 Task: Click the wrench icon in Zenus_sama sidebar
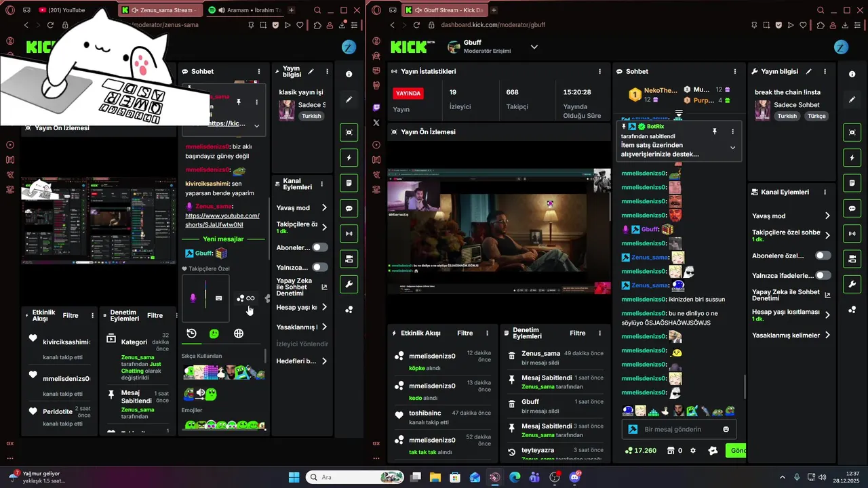(349, 284)
